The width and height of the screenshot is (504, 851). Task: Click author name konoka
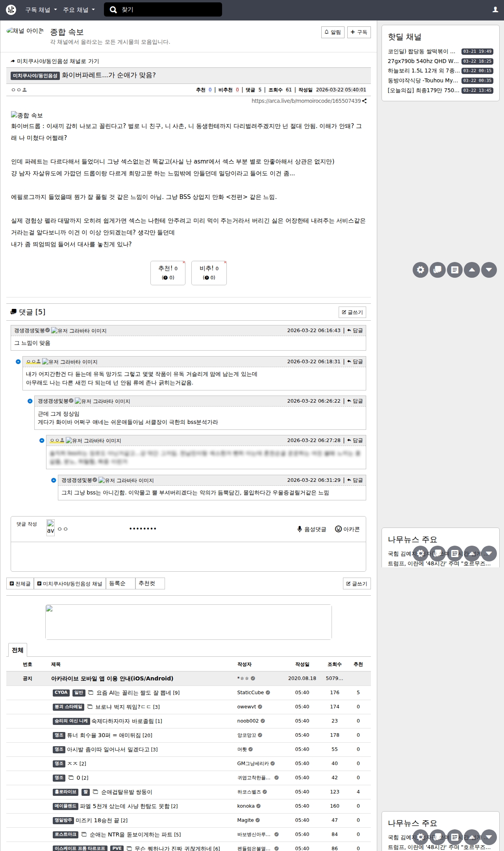(x=246, y=806)
